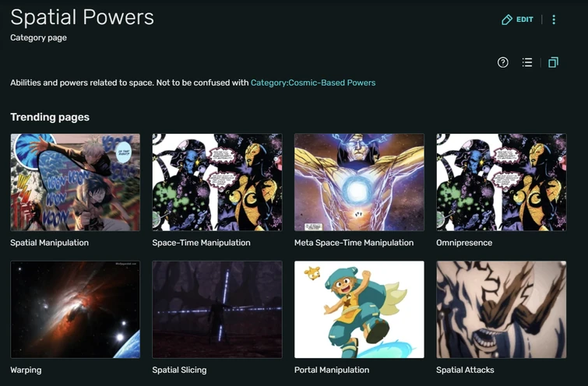Open the Spatial Manipulation thumbnail image
The width and height of the screenshot is (588, 386).
(x=75, y=182)
